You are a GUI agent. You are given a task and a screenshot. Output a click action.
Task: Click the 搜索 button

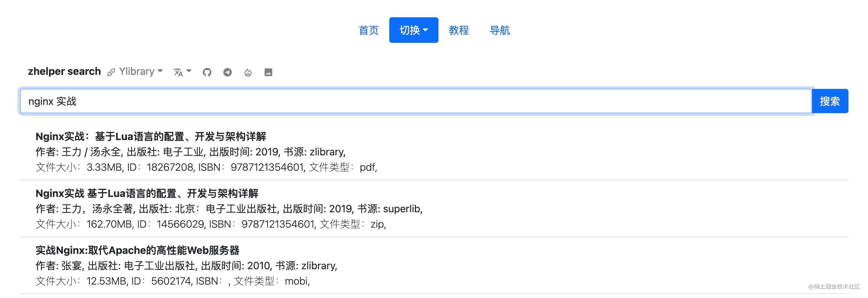click(830, 101)
